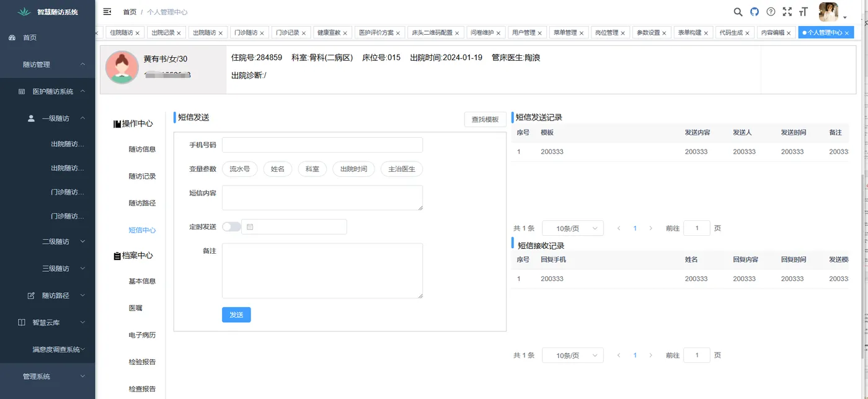Switch to the 用户管理 tab
Viewport: 868px width, 399px height.
(524, 32)
